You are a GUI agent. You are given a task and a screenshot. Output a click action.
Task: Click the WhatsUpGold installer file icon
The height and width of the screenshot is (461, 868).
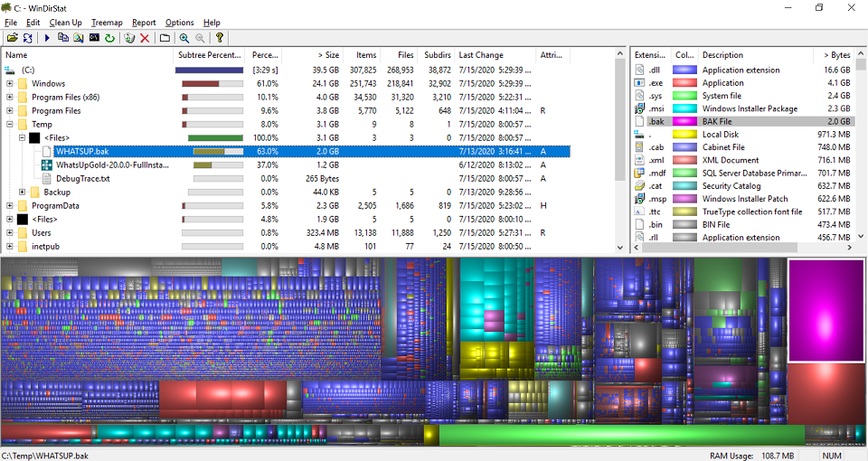[46, 165]
